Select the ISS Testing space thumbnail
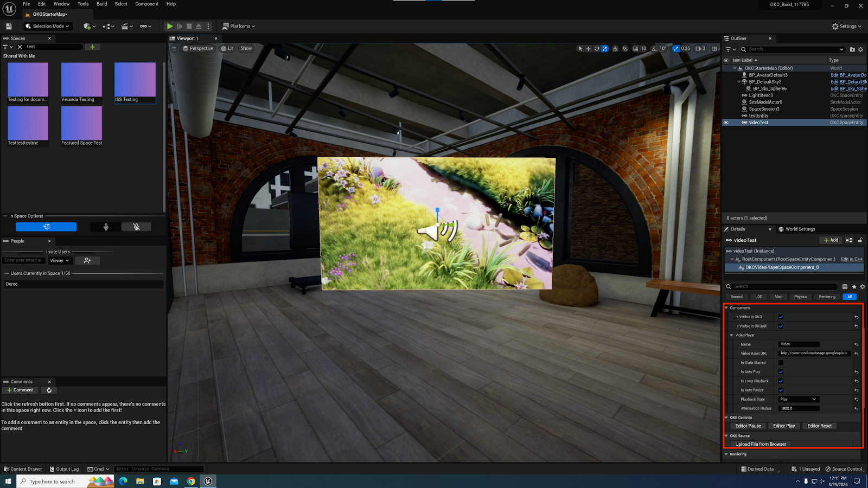 pos(135,82)
